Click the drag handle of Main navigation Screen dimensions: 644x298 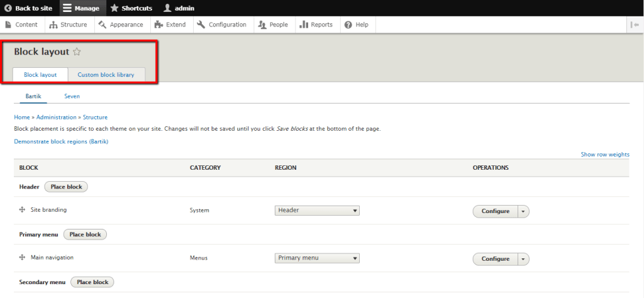[x=22, y=257]
